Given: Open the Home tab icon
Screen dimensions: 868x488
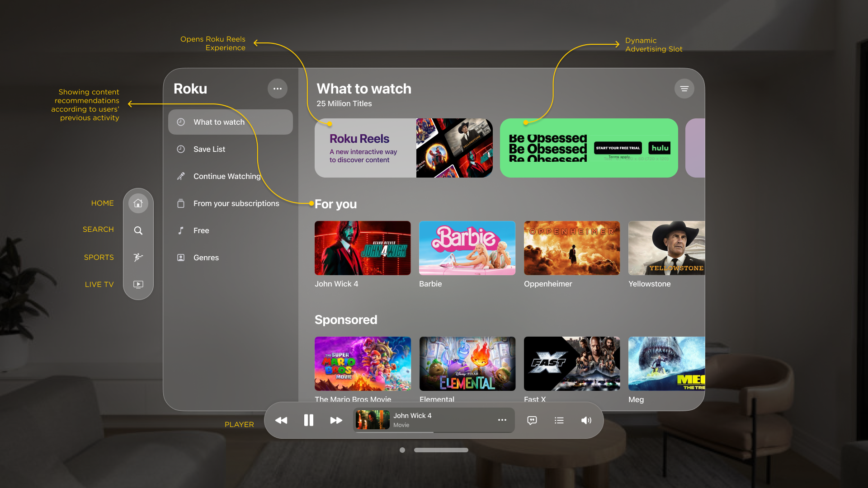Looking at the screenshot, I should click(x=138, y=203).
